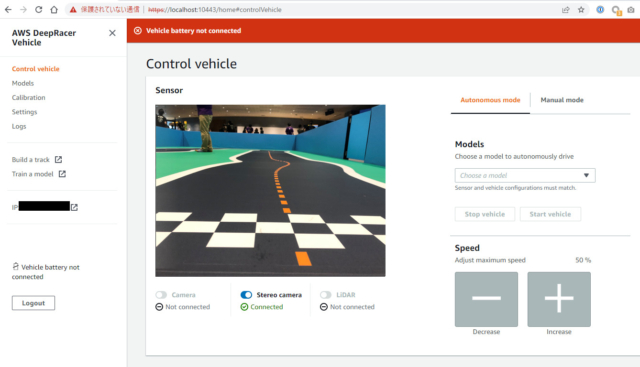
Task: Click the sensor camera feed image
Action: [270, 191]
